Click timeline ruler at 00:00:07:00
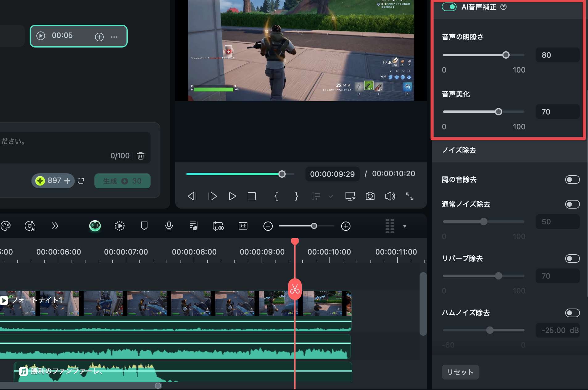 coord(126,252)
